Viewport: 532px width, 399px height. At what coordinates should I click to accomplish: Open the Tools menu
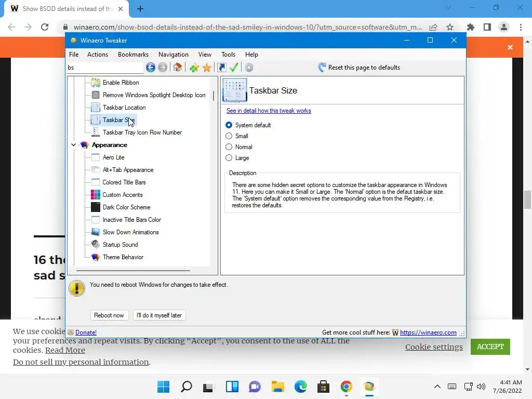point(229,54)
